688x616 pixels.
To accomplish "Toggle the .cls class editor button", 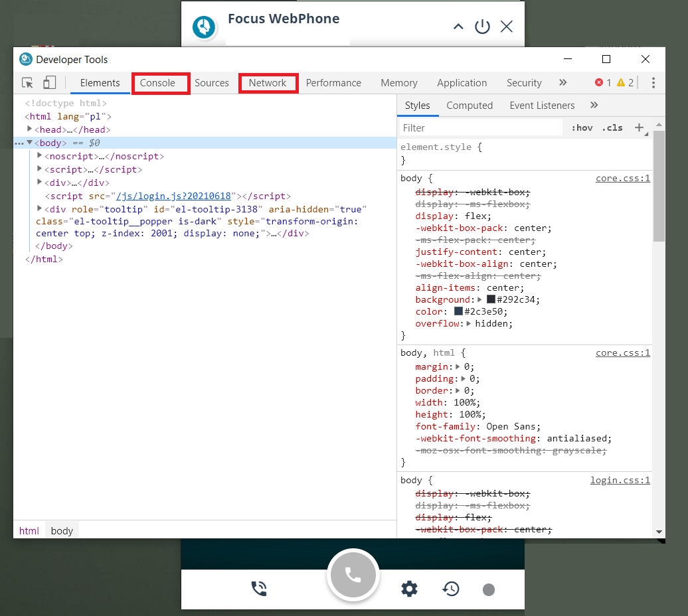I will pyautogui.click(x=612, y=128).
